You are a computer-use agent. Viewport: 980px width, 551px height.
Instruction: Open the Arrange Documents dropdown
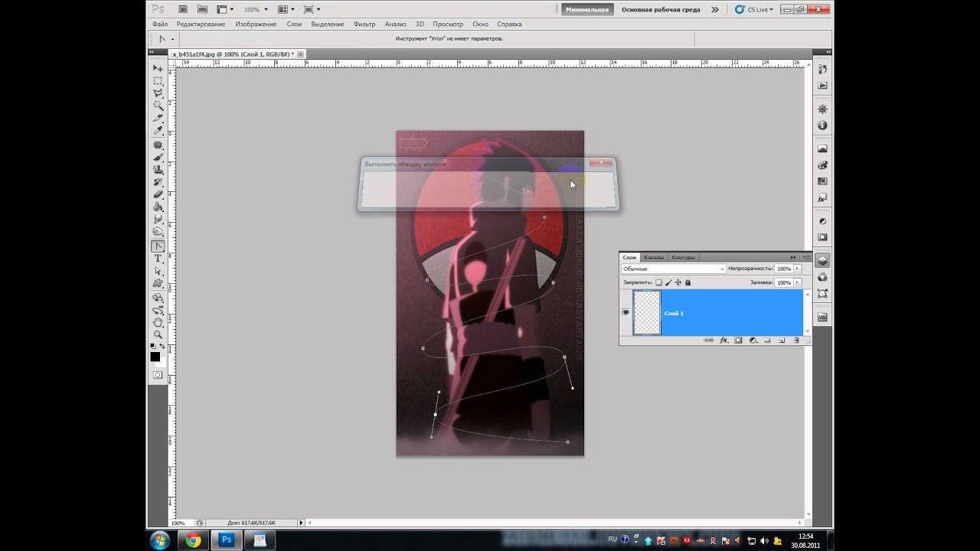[x=286, y=9]
